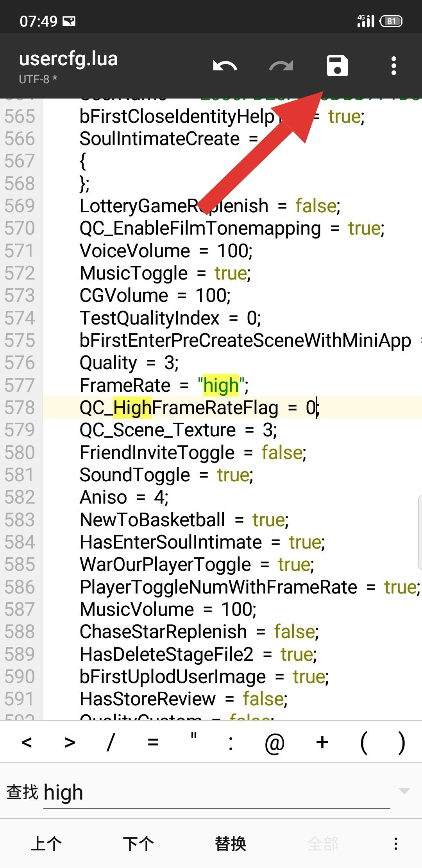
Task: Expand the search history dropdown arrow
Action: [x=404, y=792]
